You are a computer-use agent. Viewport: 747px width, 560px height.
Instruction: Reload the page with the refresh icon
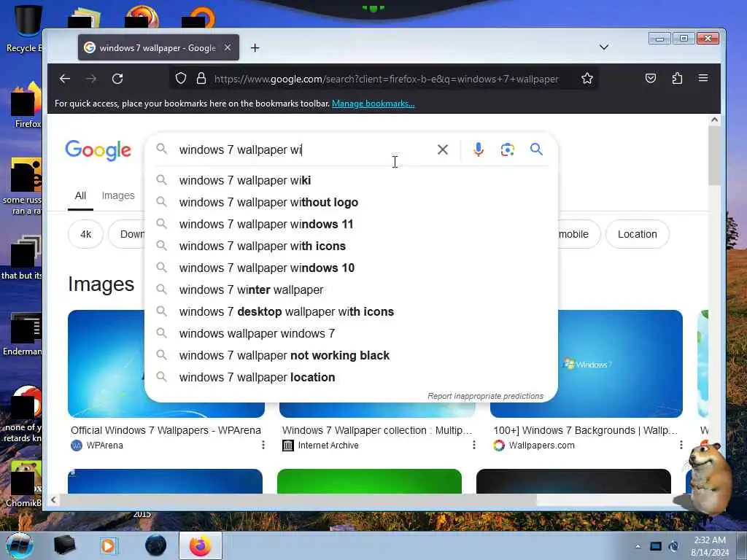coord(117,79)
